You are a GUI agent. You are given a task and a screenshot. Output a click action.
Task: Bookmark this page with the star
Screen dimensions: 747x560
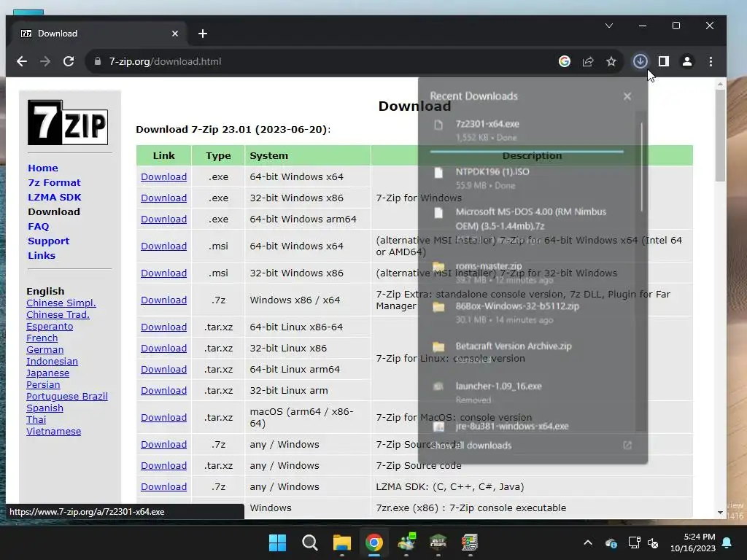(611, 61)
